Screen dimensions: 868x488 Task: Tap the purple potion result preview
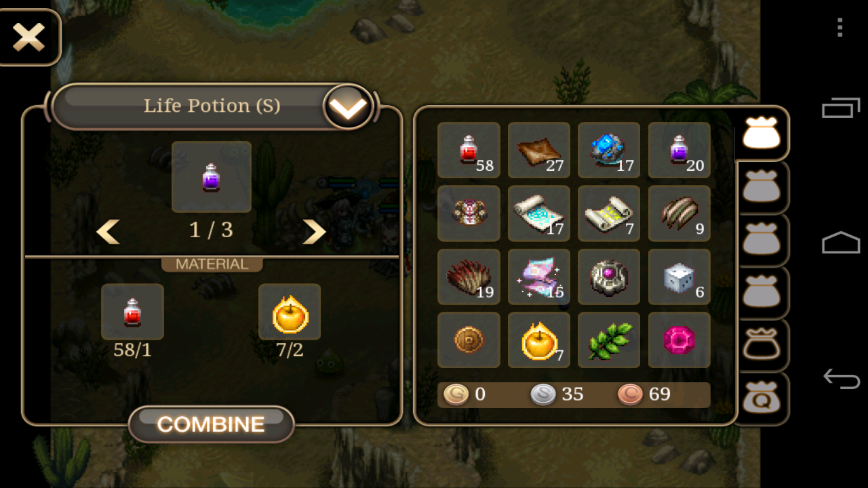[x=212, y=177]
